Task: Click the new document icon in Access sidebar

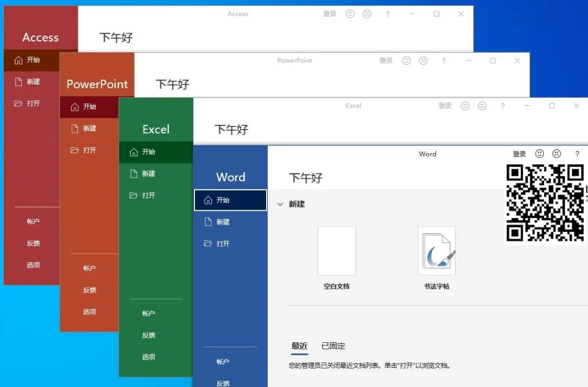Action: pyautogui.click(x=19, y=82)
